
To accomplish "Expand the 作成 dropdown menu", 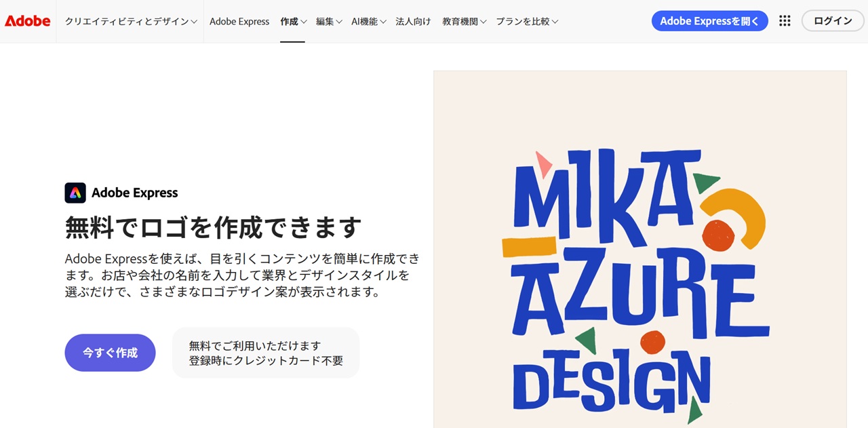I will (293, 21).
